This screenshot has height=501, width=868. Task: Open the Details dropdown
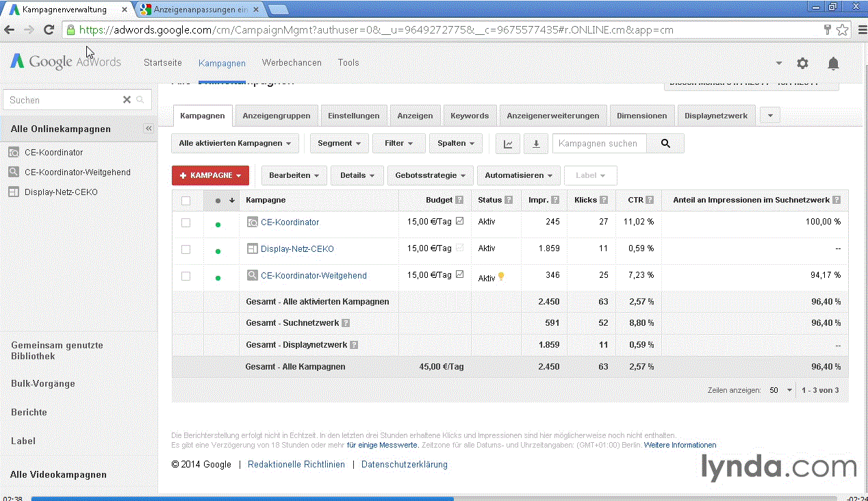coord(357,176)
